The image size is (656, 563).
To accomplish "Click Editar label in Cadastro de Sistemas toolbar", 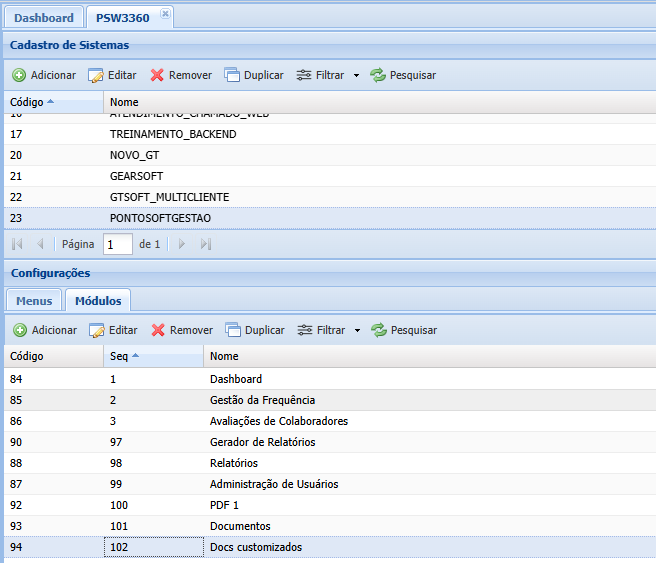I will click(x=122, y=75).
